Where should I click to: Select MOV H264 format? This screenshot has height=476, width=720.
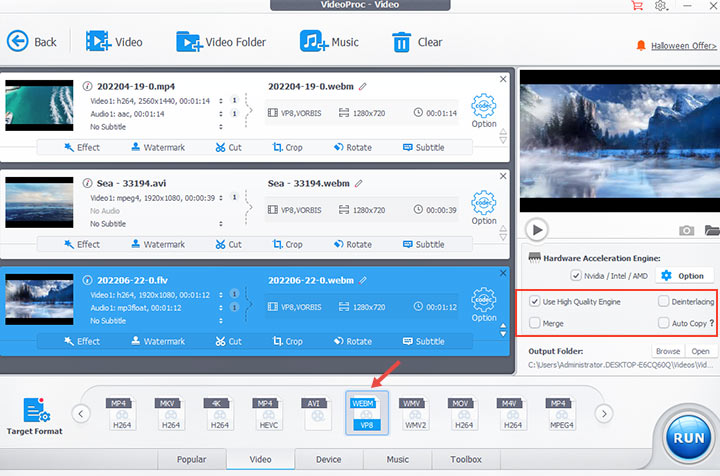coord(463,413)
